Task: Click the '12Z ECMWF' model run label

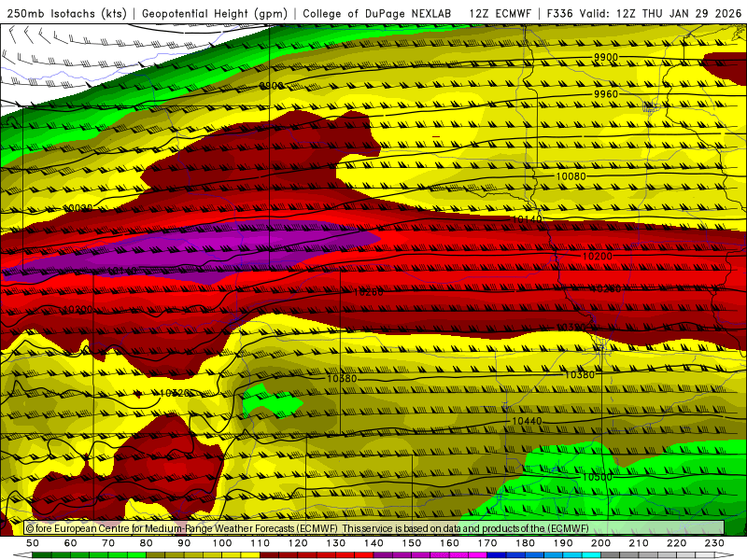Action: pos(500,13)
